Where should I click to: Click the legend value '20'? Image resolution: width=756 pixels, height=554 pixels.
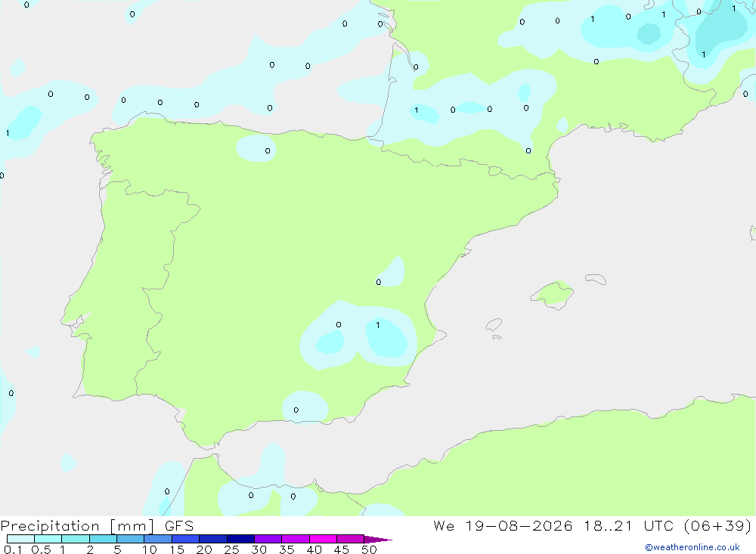204,549
